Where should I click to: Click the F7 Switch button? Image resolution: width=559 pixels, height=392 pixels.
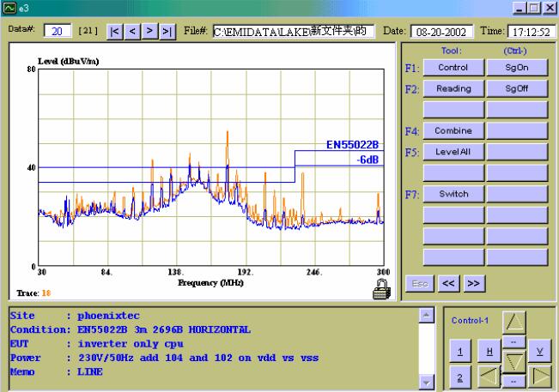coord(453,194)
